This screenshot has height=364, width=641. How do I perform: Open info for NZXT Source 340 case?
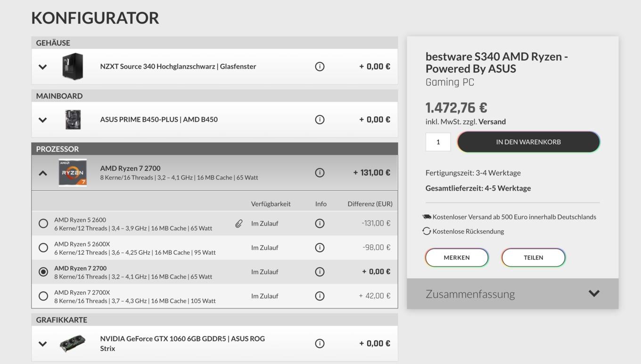[x=320, y=66]
